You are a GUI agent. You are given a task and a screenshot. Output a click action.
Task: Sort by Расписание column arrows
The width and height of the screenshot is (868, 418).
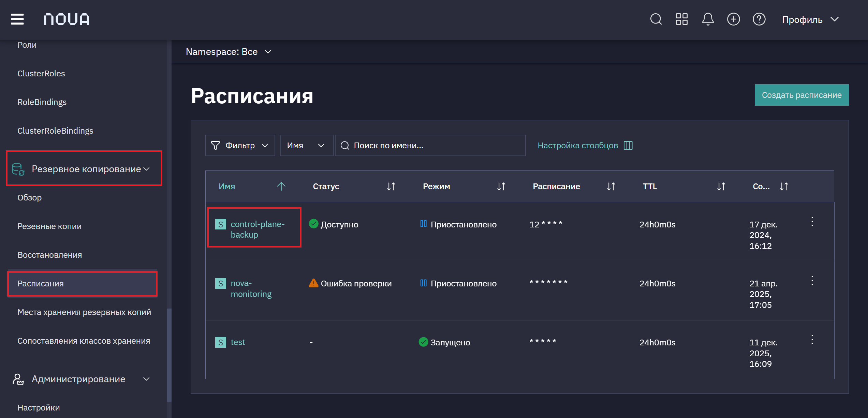click(611, 186)
